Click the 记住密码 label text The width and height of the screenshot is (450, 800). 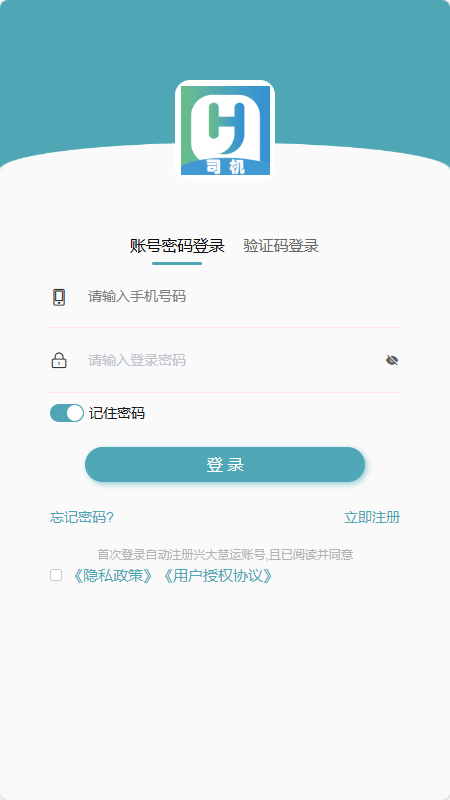117,413
